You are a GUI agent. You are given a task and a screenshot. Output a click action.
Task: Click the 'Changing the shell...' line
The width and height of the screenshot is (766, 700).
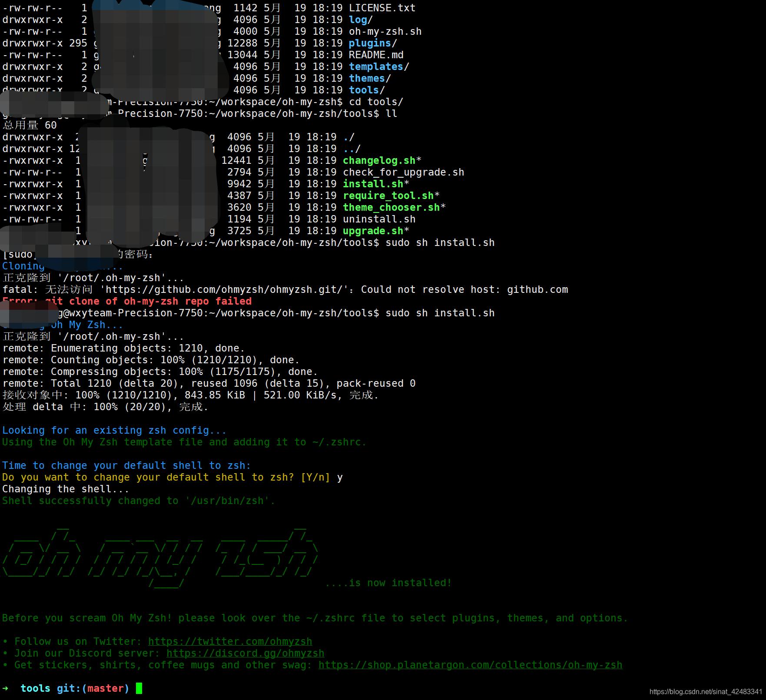66,489
